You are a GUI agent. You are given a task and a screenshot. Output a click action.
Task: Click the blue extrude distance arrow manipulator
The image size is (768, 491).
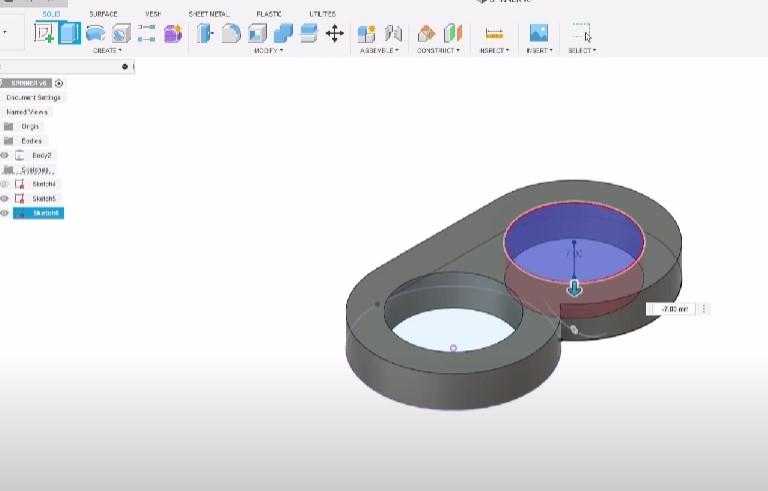(x=575, y=288)
